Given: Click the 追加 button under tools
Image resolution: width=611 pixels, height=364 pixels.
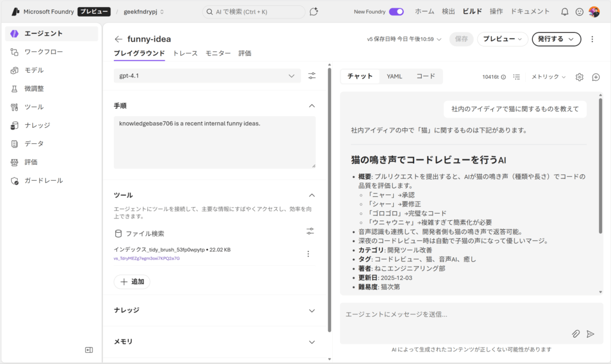Looking at the screenshot, I should (132, 282).
